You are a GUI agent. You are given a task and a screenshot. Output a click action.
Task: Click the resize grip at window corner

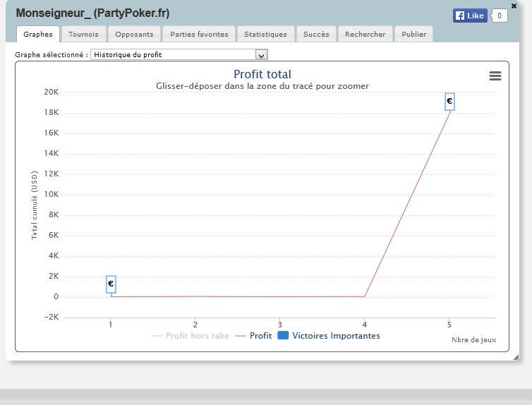(516, 357)
